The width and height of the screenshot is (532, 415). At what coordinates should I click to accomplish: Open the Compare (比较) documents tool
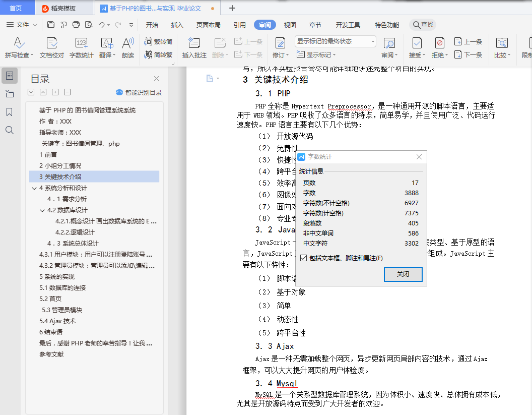pos(502,47)
